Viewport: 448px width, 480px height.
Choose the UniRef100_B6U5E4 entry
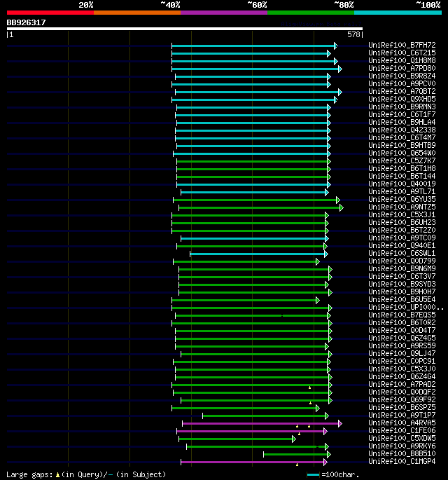(402, 299)
